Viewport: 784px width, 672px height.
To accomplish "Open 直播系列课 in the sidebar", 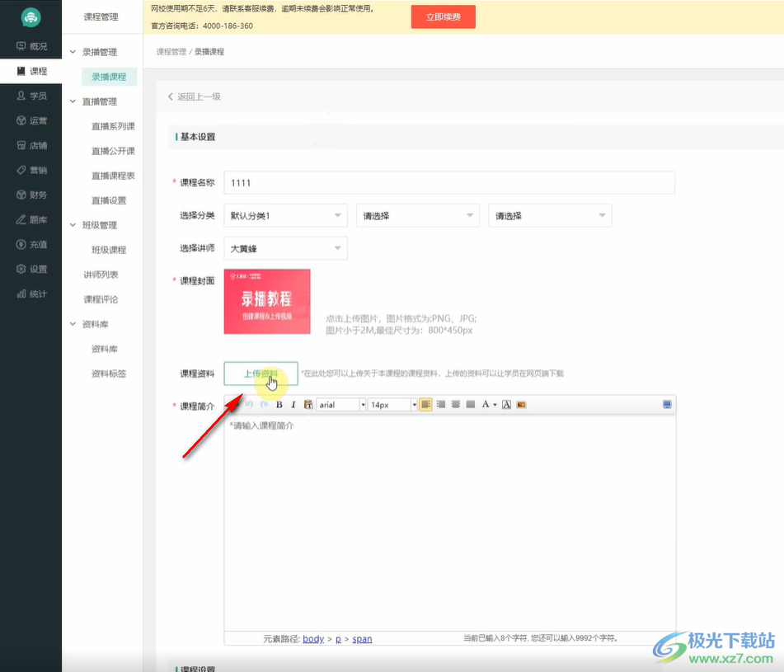I will pos(113,126).
